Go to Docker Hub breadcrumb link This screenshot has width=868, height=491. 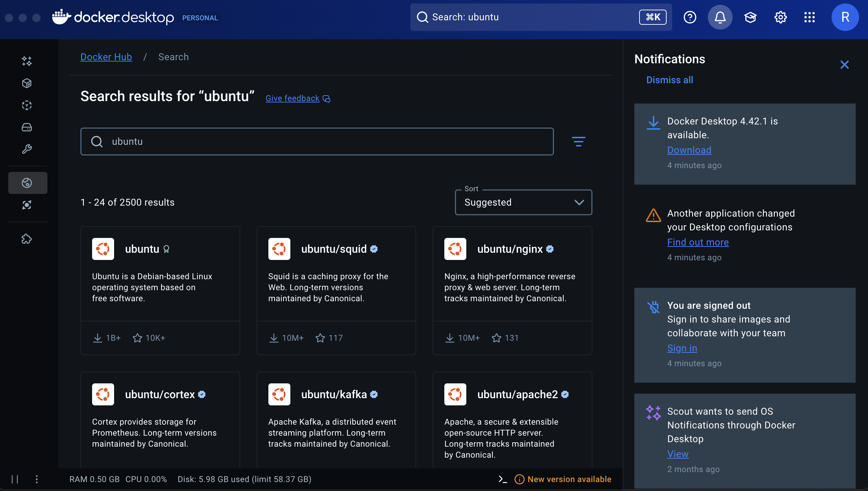tap(106, 57)
